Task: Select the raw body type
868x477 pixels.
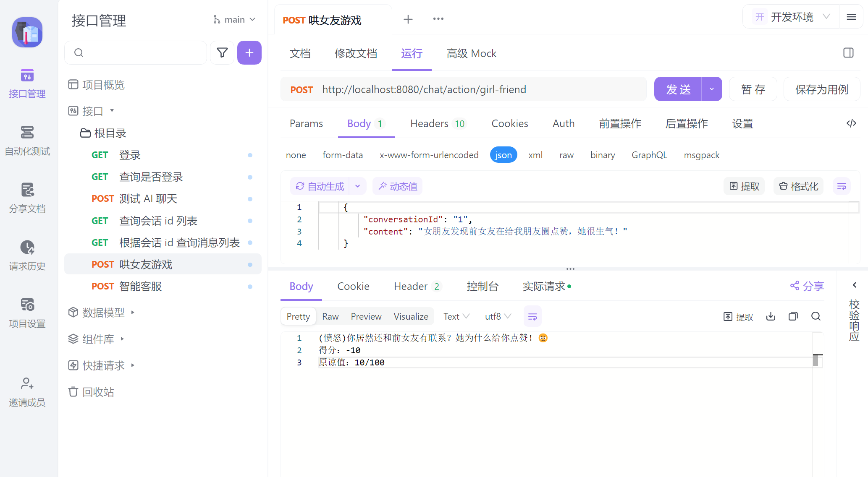Action: coord(566,155)
